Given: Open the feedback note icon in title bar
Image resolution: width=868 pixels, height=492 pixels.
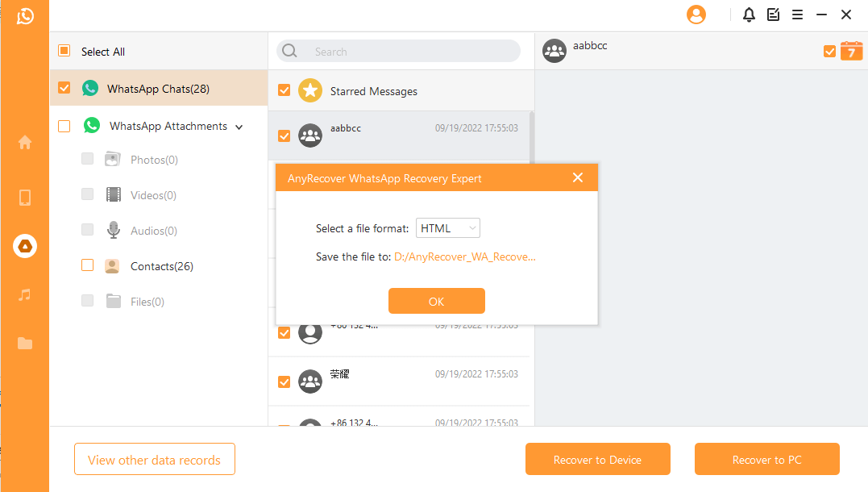Looking at the screenshot, I should (x=773, y=15).
